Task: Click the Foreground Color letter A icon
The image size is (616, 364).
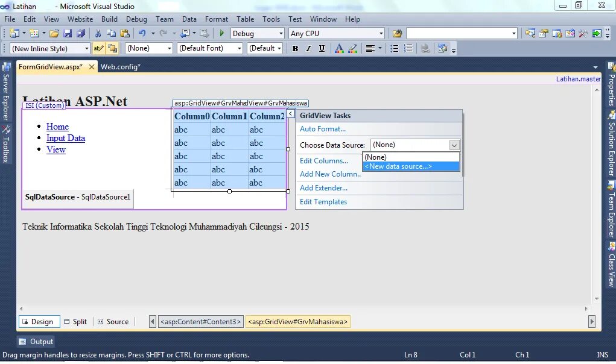Action: pos(339,48)
